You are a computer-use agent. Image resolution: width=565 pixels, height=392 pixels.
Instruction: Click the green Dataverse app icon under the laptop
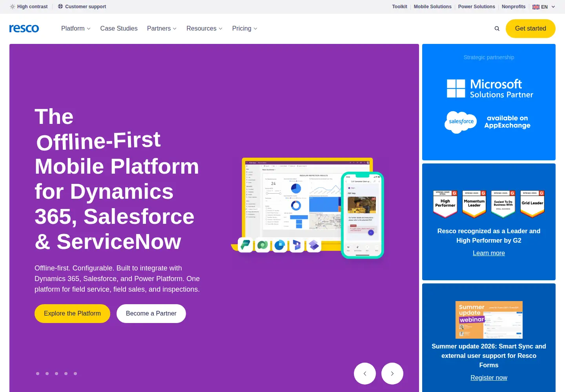point(262,245)
